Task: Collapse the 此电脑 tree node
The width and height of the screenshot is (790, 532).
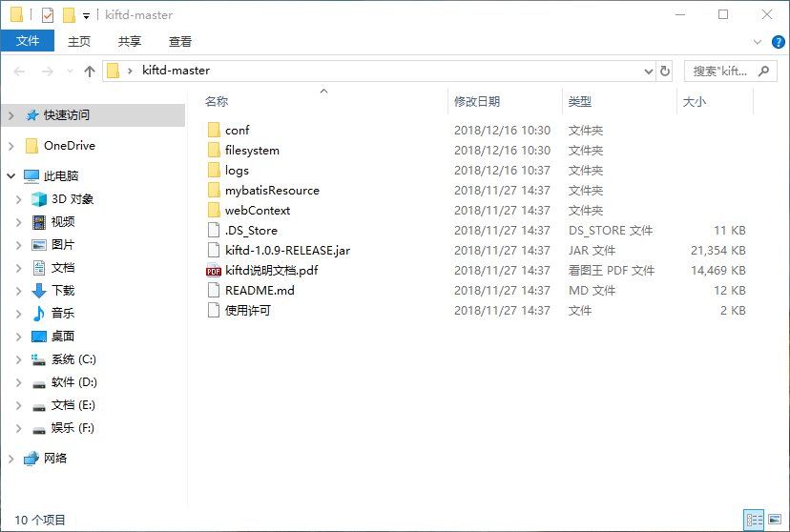Action: tap(11, 176)
